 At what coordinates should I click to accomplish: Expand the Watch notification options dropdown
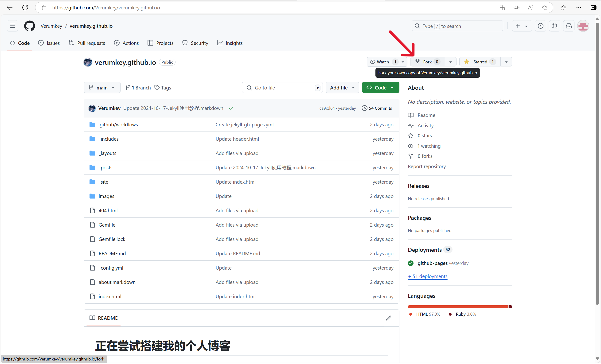click(403, 62)
